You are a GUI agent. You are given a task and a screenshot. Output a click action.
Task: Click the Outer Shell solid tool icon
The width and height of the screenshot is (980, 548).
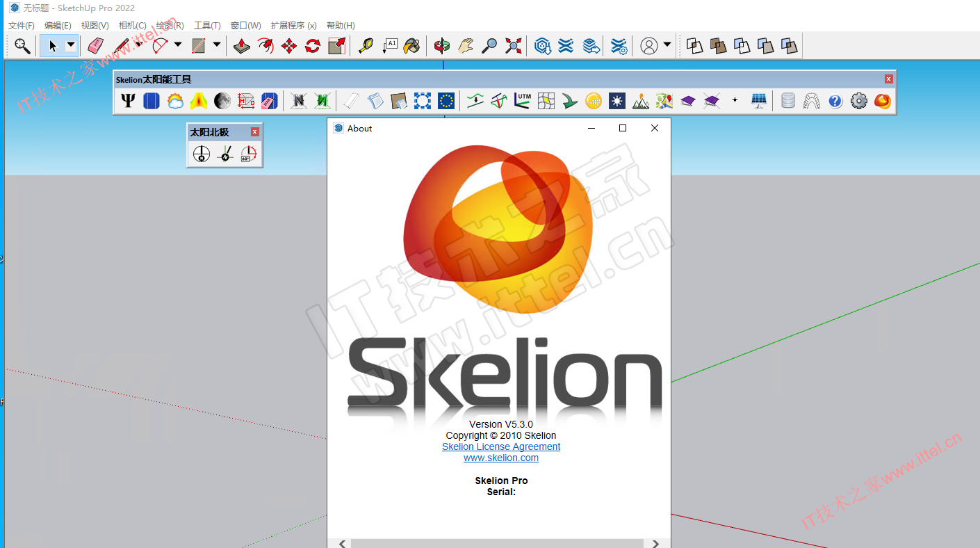(694, 46)
